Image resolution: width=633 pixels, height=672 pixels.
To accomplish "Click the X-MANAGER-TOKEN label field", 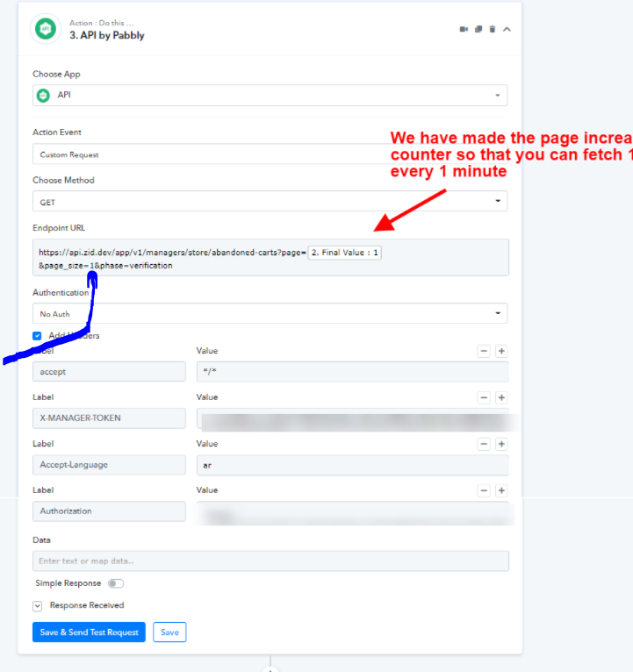I will [x=109, y=418].
